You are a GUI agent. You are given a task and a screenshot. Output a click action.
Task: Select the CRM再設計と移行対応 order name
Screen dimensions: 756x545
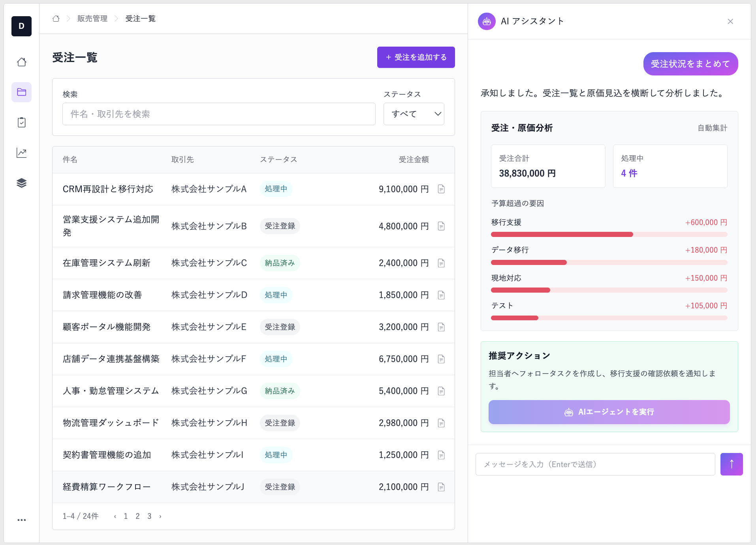pyautogui.click(x=108, y=189)
